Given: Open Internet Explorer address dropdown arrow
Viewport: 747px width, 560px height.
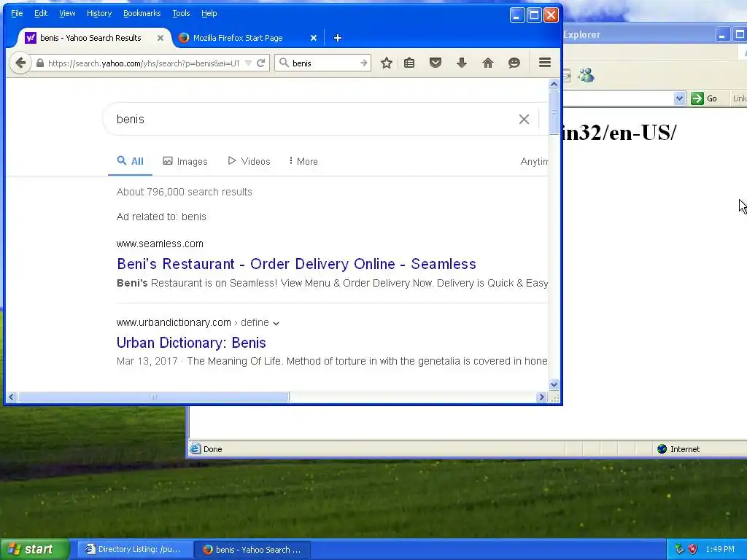Looking at the screenshot, I should pyautogui.click(x=680, y=98).
